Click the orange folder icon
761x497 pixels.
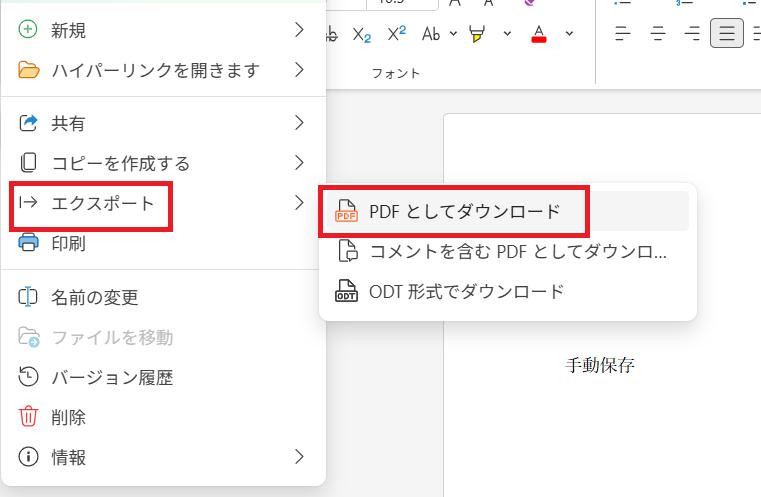pos(29,70)
